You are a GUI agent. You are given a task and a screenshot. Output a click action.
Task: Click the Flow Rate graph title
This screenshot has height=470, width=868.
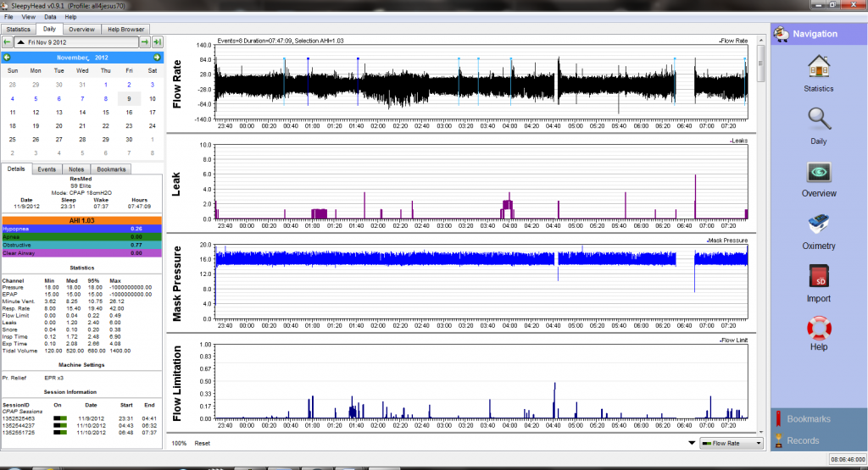pos(176,84)
